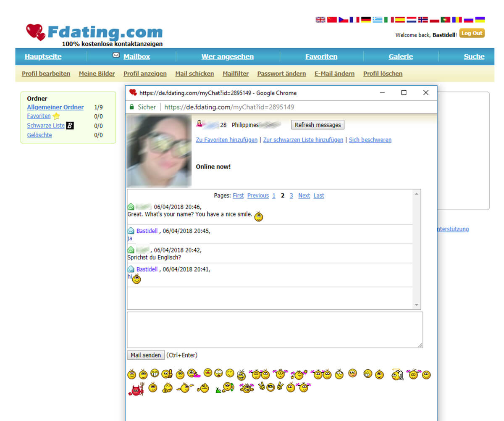Insert the red devil emoticon
Image resolution: width=504 pixels, height=421 pixels.
coord(136,389)
